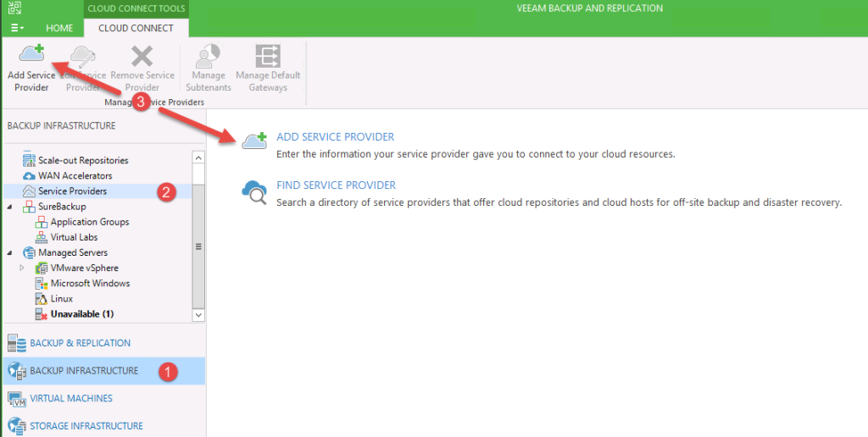Image resolution: width=868 pixels, height=437 pixels.
Task: Open Manage Subtenants in the ribbon
Action: pyautogui.click(x=209, y=68)
